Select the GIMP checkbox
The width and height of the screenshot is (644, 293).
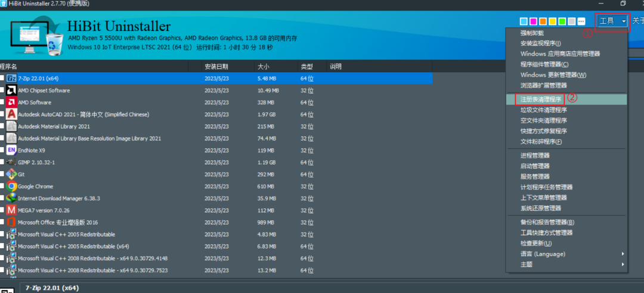pyautogui.click(x=2, y=162)
